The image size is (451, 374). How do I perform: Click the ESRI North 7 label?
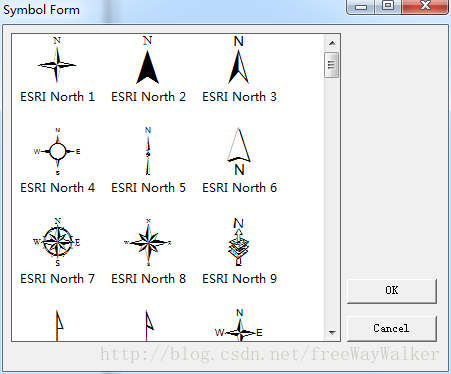pyautogui.click(x=57, y=279)
